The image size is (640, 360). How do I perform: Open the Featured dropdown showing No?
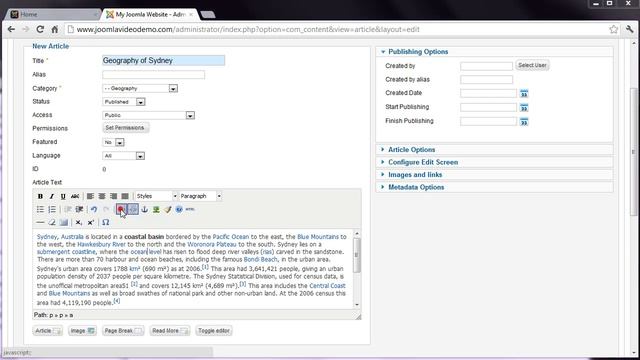(113, 142)
